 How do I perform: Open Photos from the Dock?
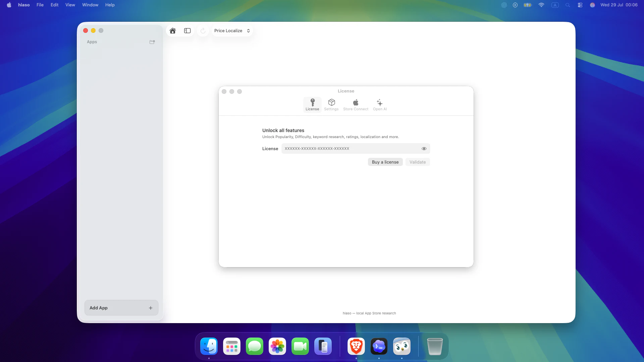click(x=277, y=346)
